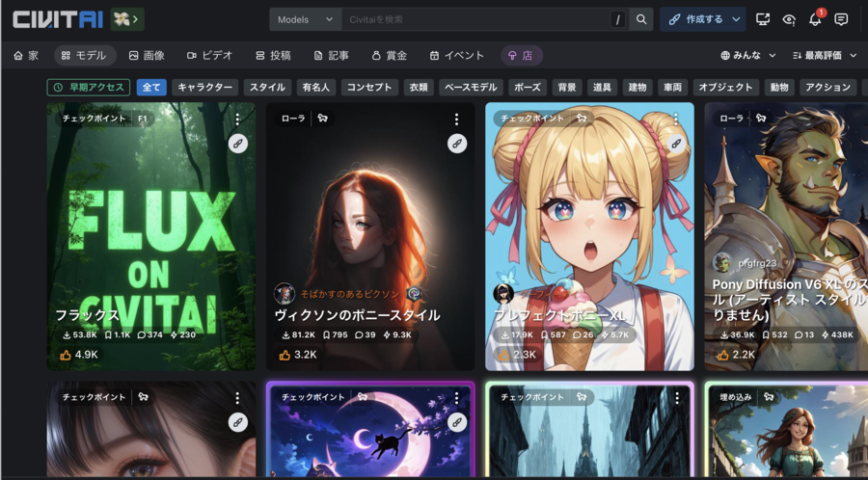Switch to the ビデオ videos tab

(210, 55)
